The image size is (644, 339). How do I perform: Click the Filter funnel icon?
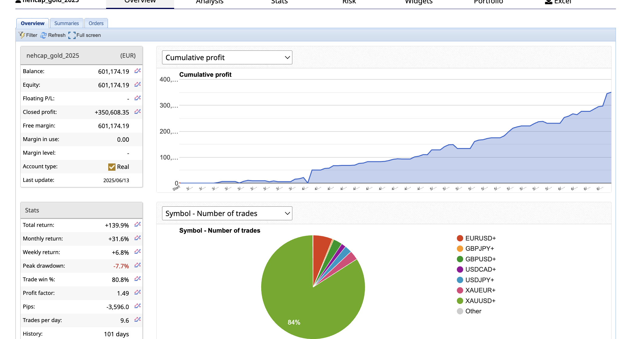pos(22,35)
